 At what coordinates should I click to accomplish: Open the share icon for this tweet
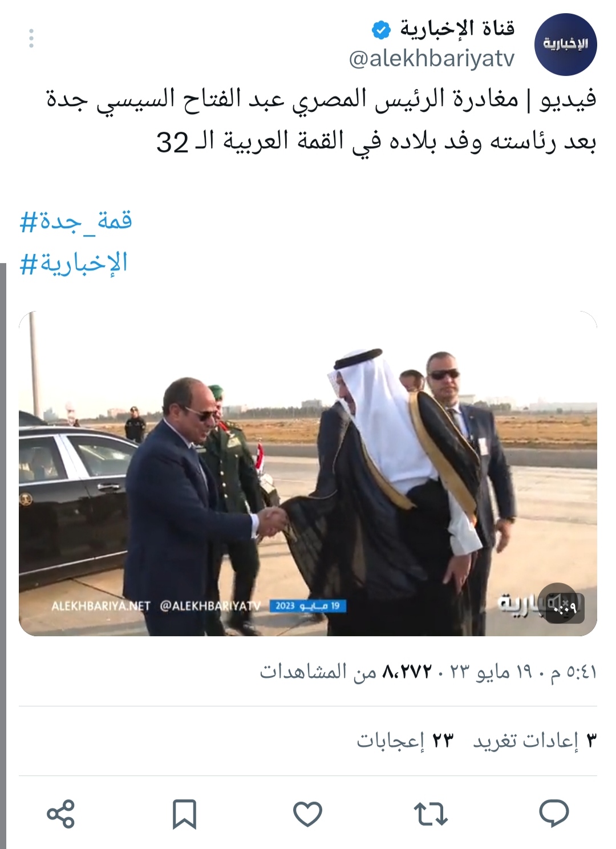pyautogui.click(x=60, y=814)
